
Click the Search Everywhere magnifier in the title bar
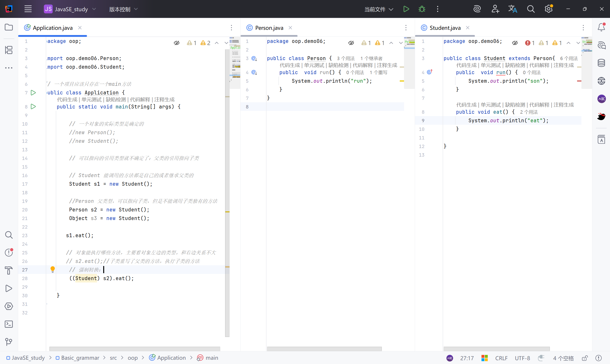click(531, 9)
